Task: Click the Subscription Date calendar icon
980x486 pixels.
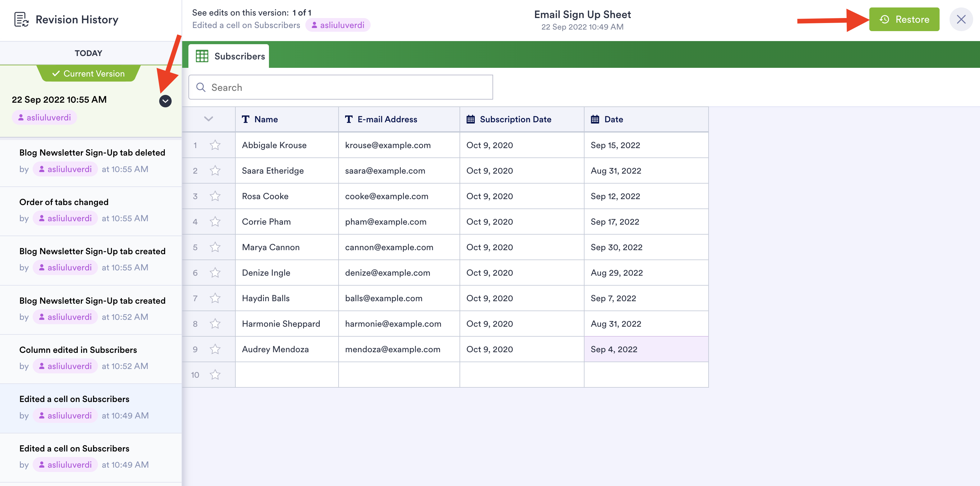Action: click(x=471, y=119)
